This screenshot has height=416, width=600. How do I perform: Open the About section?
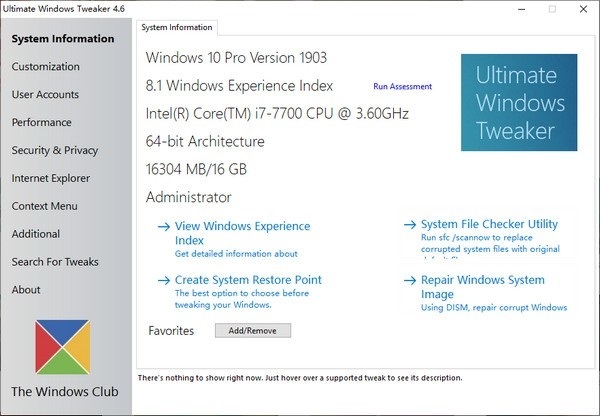click(x=26, y=290)
